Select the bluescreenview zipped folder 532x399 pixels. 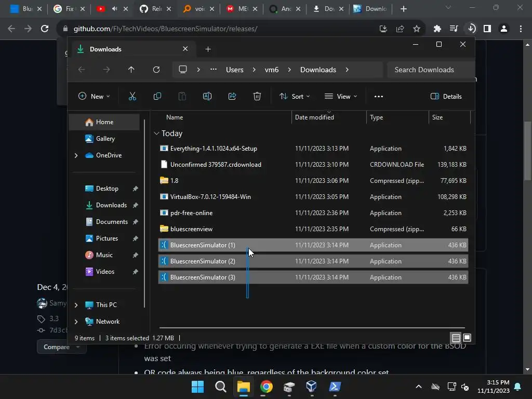click(313, 229)
